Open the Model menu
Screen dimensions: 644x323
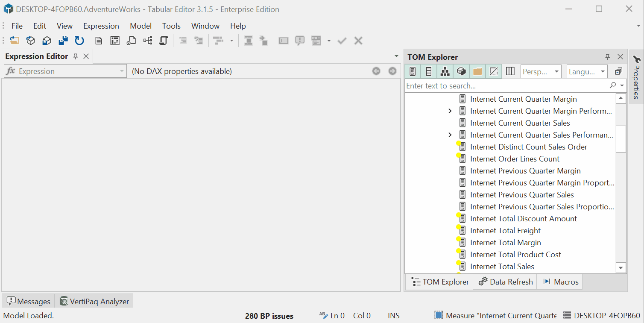point(141,26)
